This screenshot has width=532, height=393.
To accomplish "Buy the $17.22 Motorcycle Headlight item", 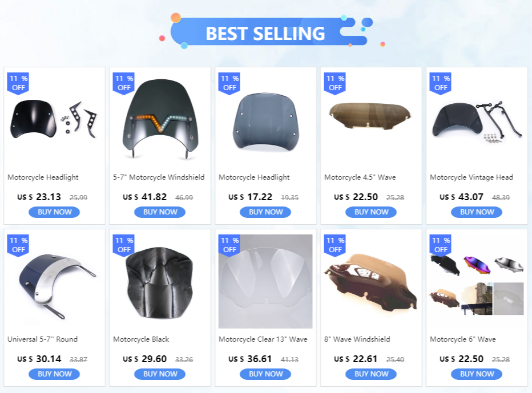I will pos(265,212).
